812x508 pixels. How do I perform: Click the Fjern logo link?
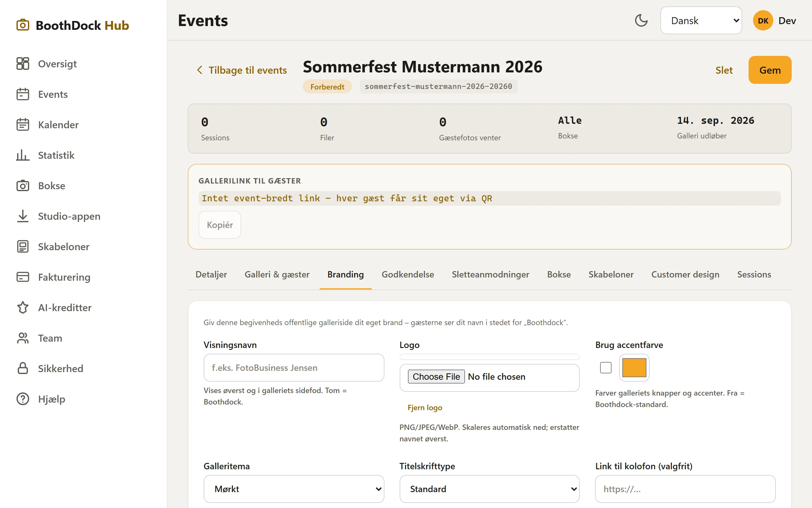(424, 408)
